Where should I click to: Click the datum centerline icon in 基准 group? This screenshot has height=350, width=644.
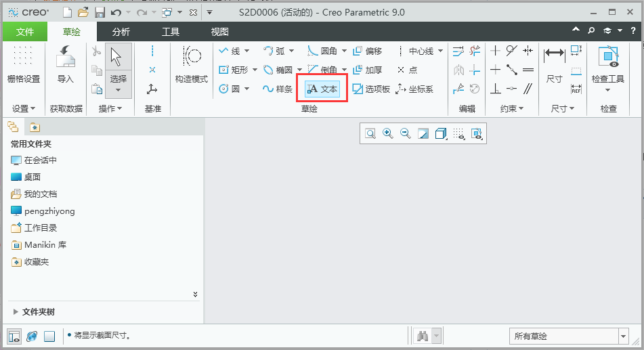click(x=152, y=51)
